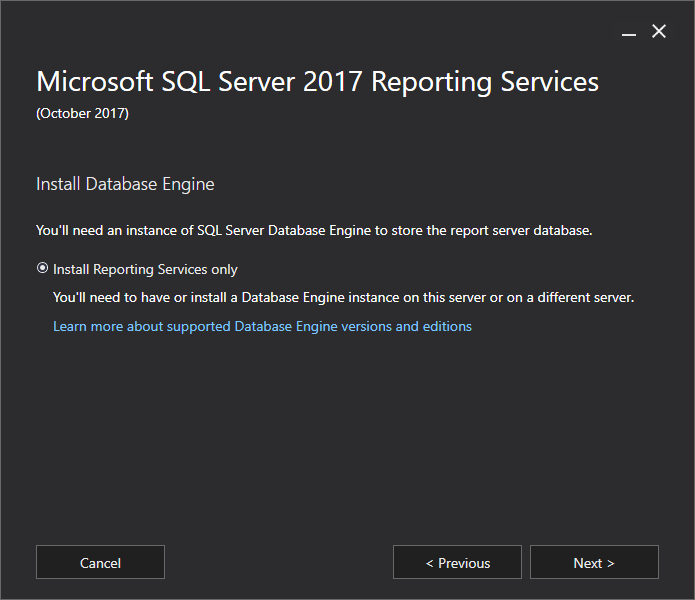
Task: Click the word 'Cancel' on the bottom-left button
Action: click(x=100, y=563)
